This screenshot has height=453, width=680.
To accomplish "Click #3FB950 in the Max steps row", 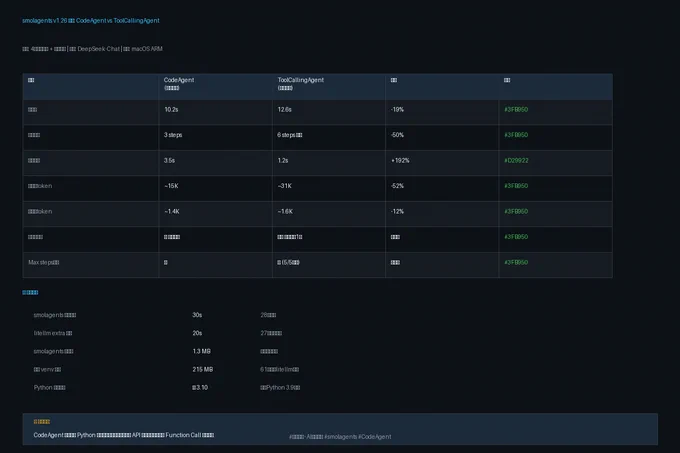I will pyautogui.click(x=516, y=262).
